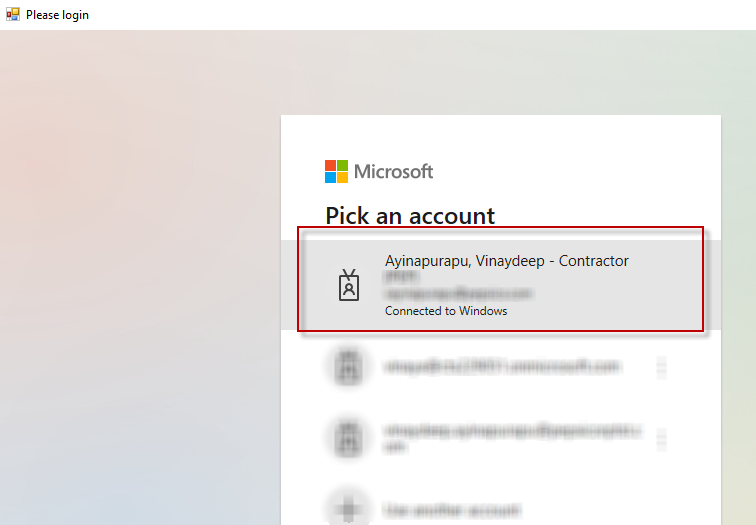Viewport: 756px width, 525px height.
Task: Click the plus icon for another account
Action: 348,508
